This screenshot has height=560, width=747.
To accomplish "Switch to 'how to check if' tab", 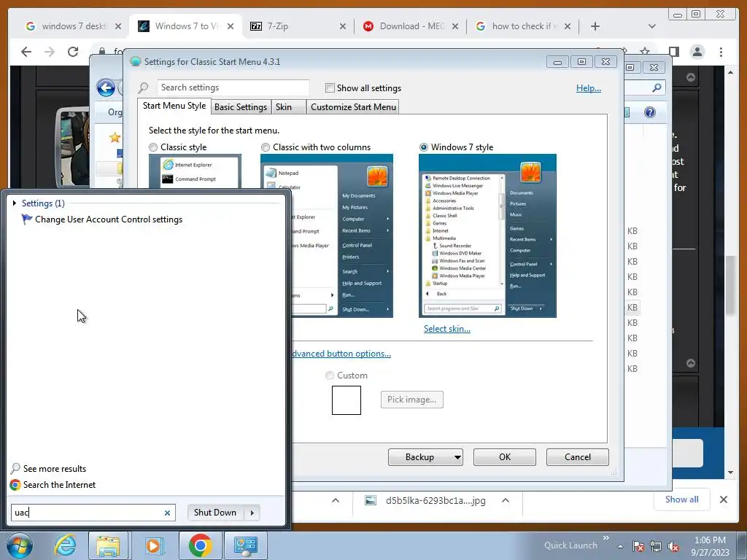I will (524, 26).
